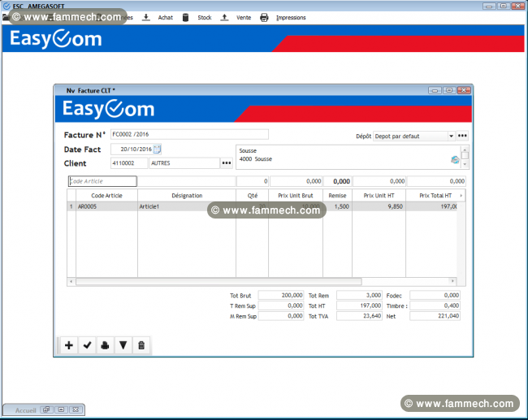This screenshot has height=420, width=528.
Task: Select the Remise cell 1,500
Action: (337, 206)
